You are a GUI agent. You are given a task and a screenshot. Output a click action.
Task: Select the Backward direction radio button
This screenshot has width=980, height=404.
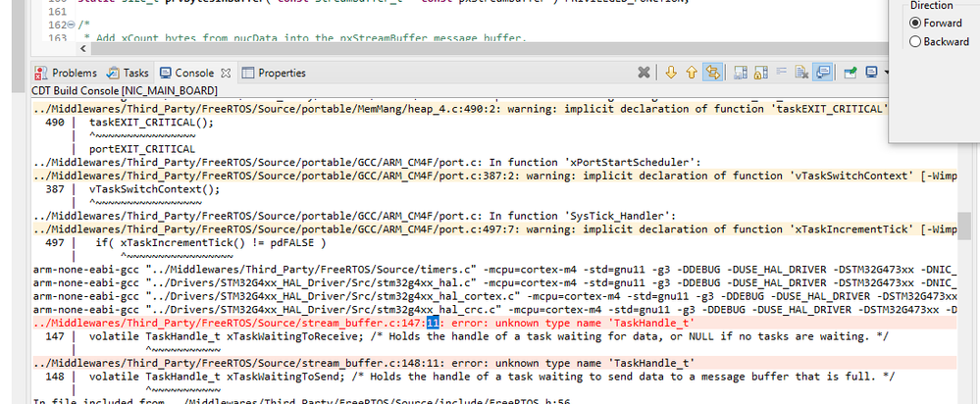click(915, 42)
